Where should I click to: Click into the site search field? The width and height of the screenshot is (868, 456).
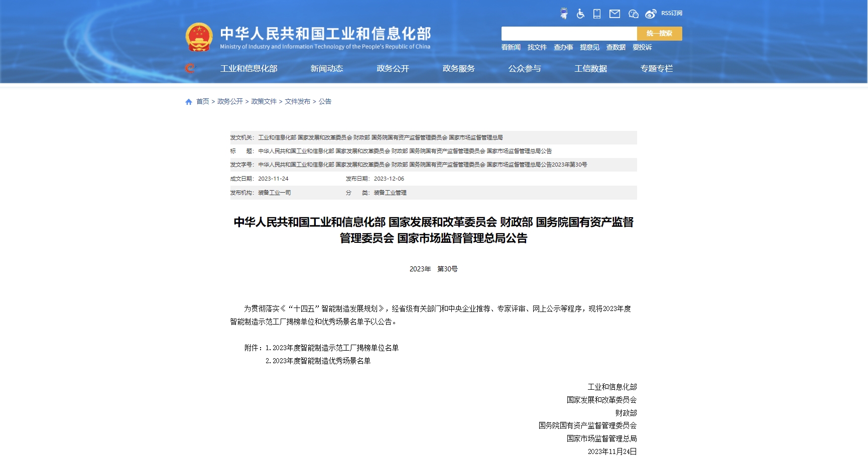click(569, 34)
